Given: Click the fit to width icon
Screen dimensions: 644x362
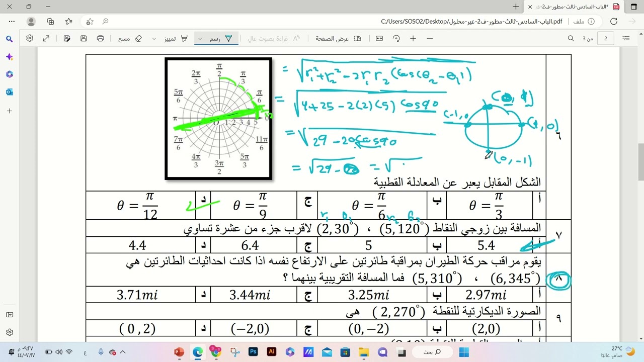Looking at the screenshot, I should tap(379, 38).
